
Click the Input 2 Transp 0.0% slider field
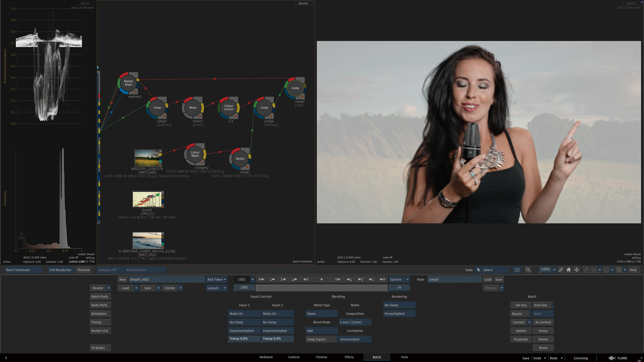[x=278, y=339]
